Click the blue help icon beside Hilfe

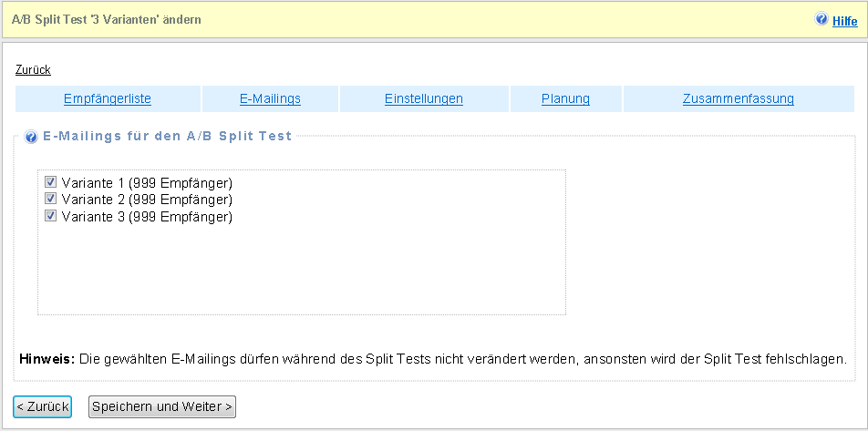pyautogui.click(x=821, y=19)
